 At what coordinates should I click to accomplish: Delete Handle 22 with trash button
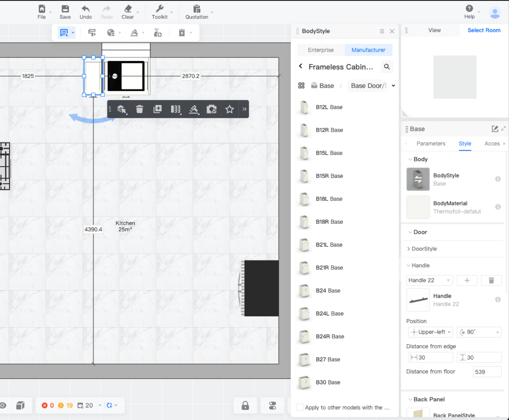coord(491,280)
